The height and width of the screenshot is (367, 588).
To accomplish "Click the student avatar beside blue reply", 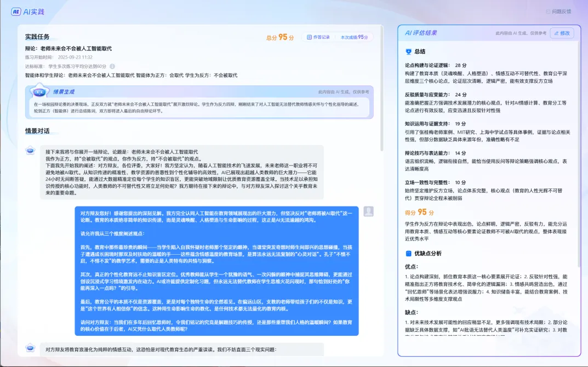I will (x=369, y=211).
